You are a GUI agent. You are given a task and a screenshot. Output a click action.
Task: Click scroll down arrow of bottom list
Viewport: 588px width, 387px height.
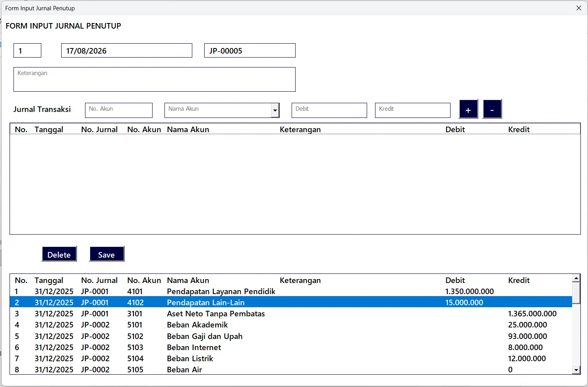tap(576, 370)
